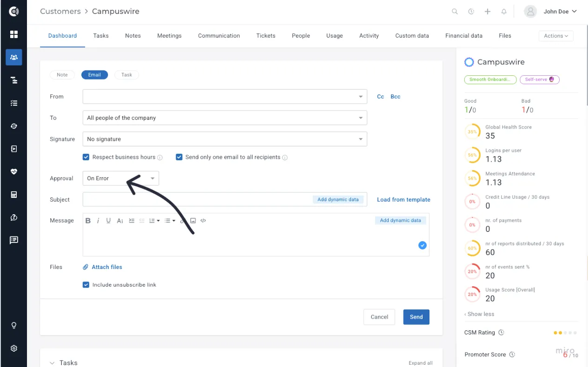Switch to the Communication tab

point(219,36)
